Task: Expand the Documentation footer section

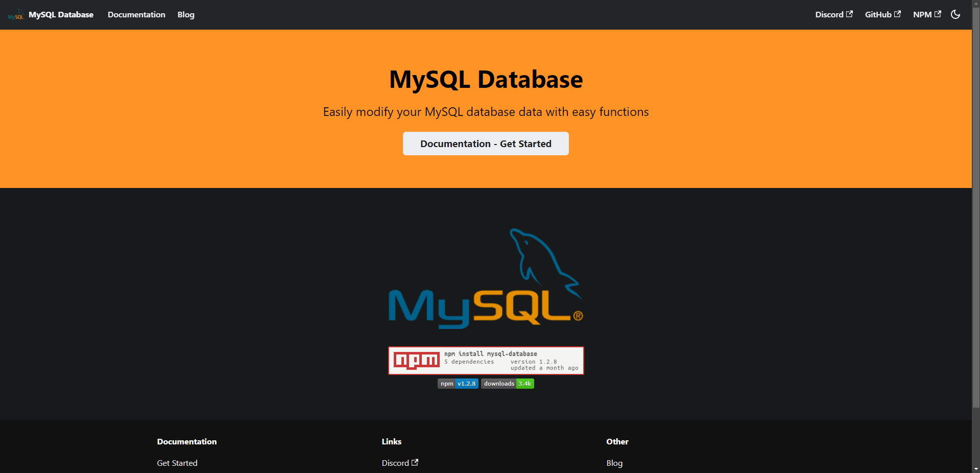Action: 187,441
